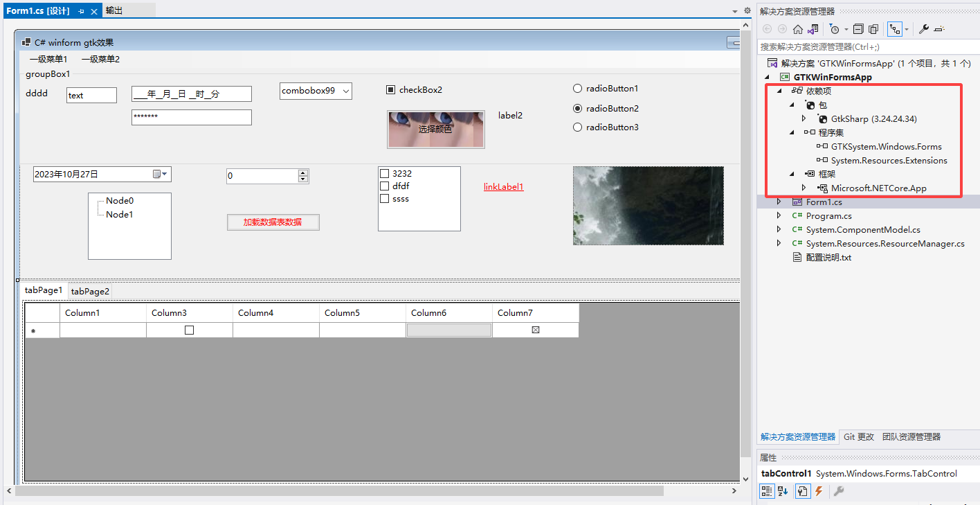980x505 pixels.
Task: Click the 选择颜色 color picker button
Action: point(435,129)
